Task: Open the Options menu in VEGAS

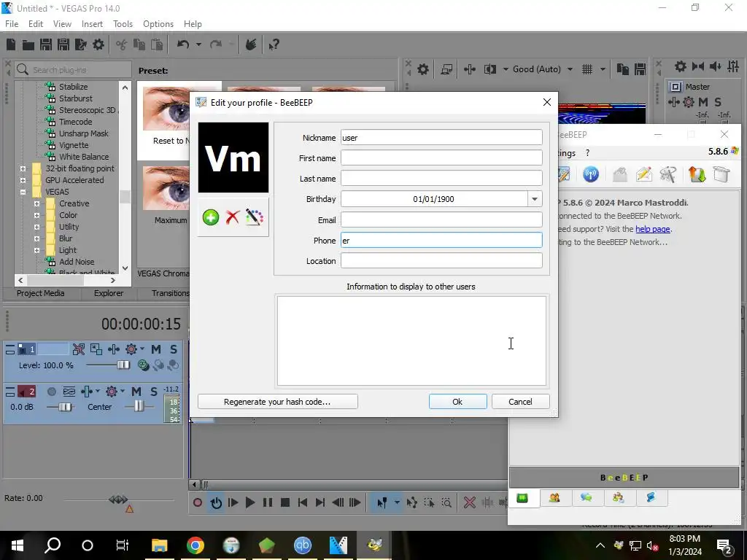Action: point(158,24)
